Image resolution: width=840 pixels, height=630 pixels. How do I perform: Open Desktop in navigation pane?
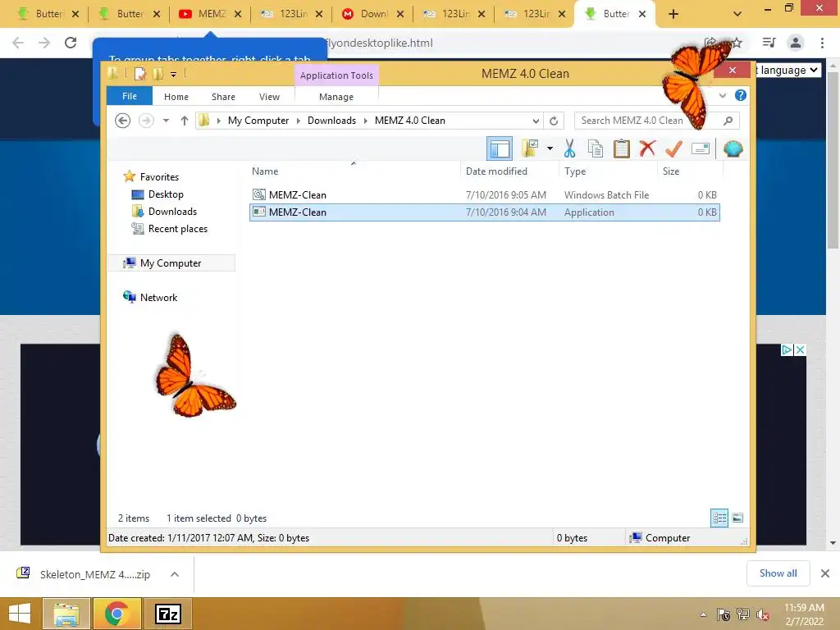pyautogui.click(x=166, y=194)
